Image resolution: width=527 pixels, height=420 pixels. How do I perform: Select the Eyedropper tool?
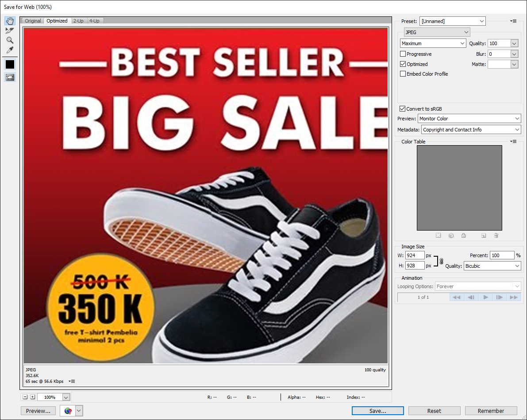10,50
